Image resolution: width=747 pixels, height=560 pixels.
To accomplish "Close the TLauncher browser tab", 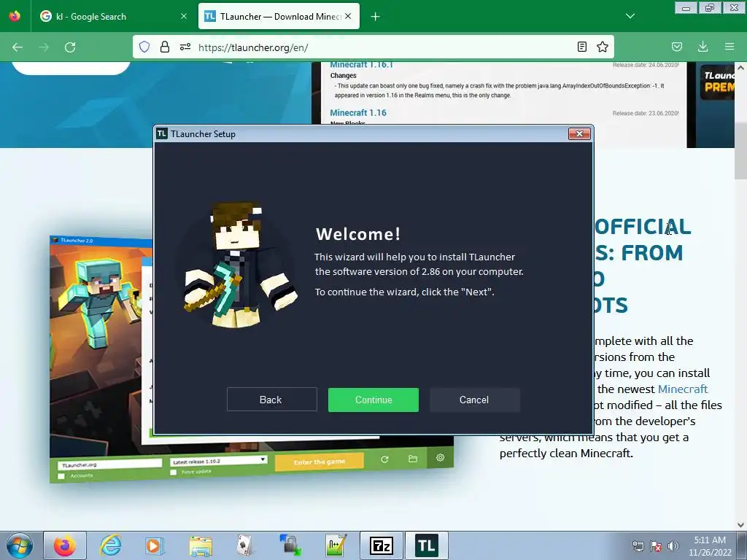I will click(x=348, y=16).
